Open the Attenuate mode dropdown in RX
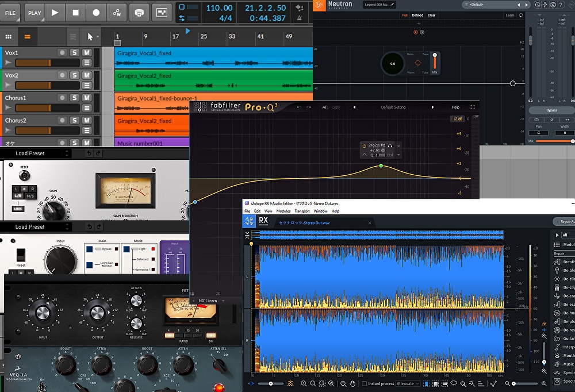The height and width of the screenshot is (392, 575). click(x=408, y=383)
